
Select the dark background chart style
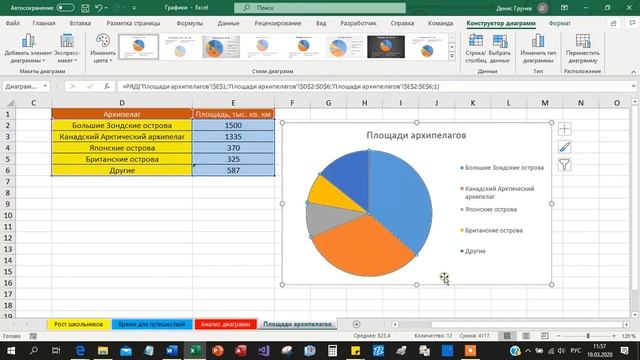point(386,47)
